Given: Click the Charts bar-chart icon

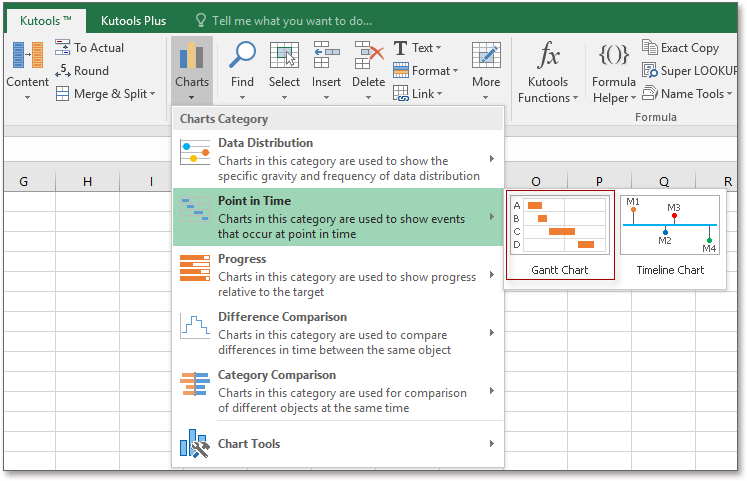Looking at the screenshot, I should 192,55.
